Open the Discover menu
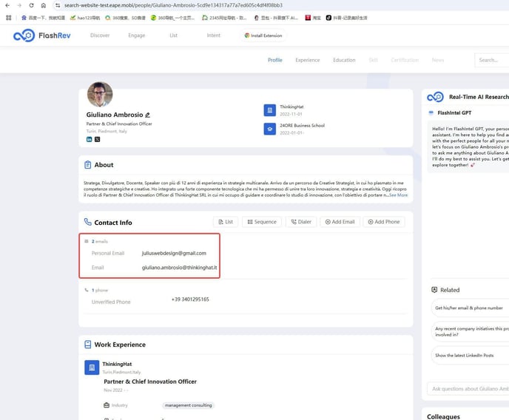The image size is (509, 420). (100, 35)
